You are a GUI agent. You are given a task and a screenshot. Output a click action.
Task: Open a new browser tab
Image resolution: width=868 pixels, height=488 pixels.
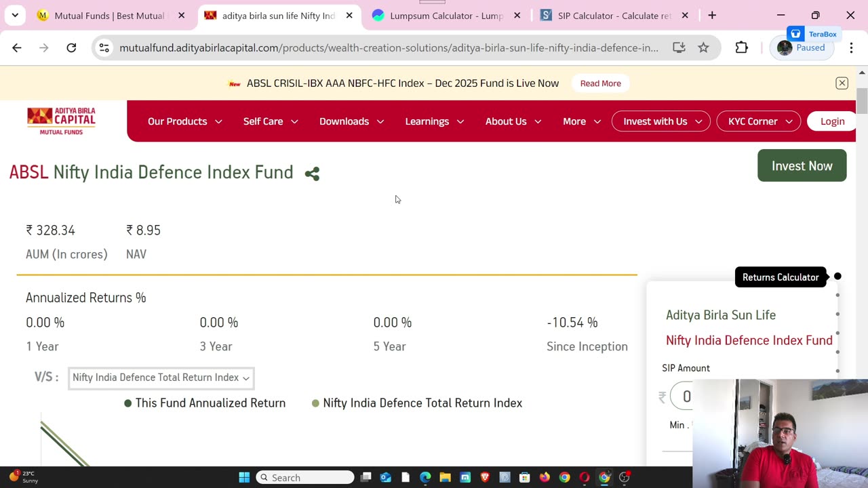click(712, 15)
